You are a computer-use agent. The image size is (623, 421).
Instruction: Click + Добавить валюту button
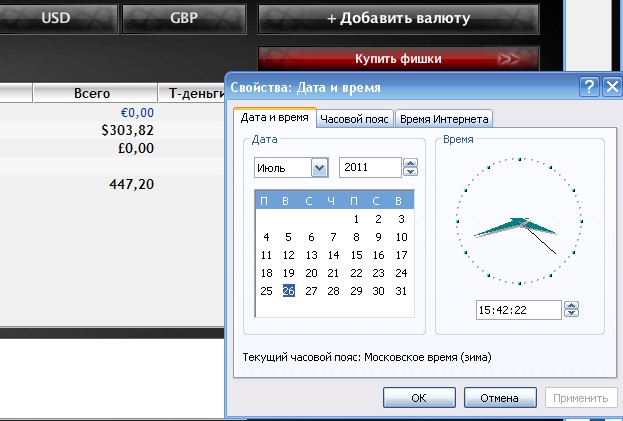(x=399, y=18)
